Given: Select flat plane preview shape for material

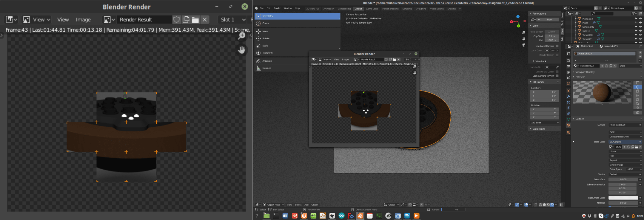Looking at the screenshot, I should 638,83.
